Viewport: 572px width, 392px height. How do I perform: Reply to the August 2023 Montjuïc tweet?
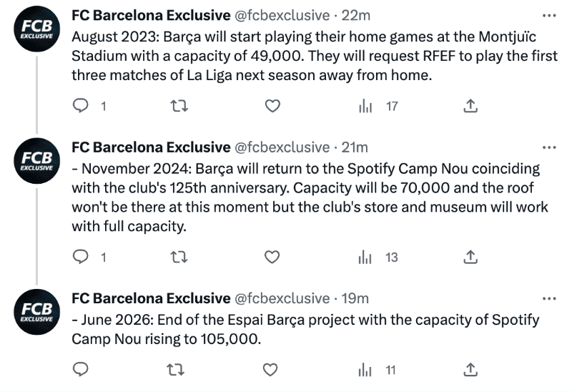click(x=82, y=106)
